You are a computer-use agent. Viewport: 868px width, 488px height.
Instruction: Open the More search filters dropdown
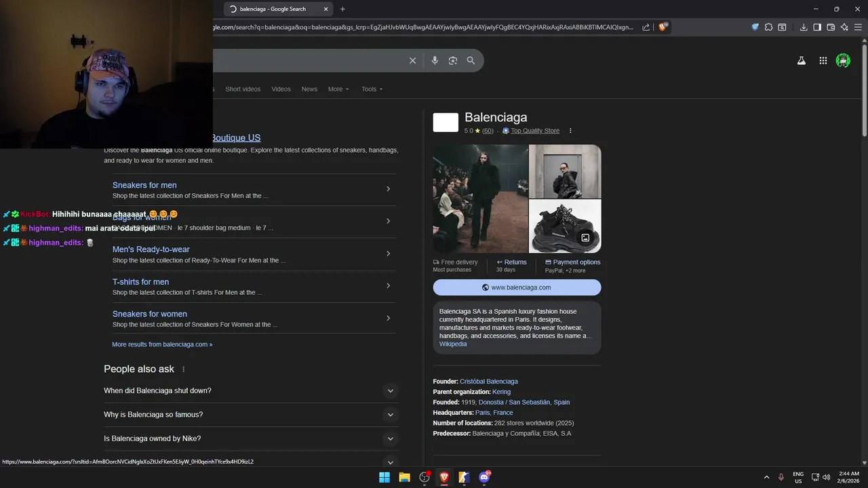[338, 89]
